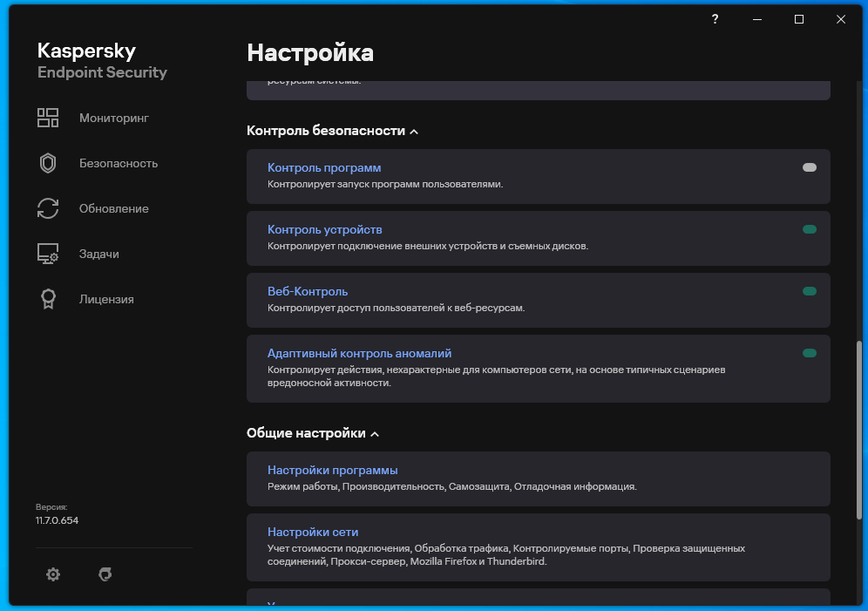Click the vertical scrollbar thumb

point(859,430)
